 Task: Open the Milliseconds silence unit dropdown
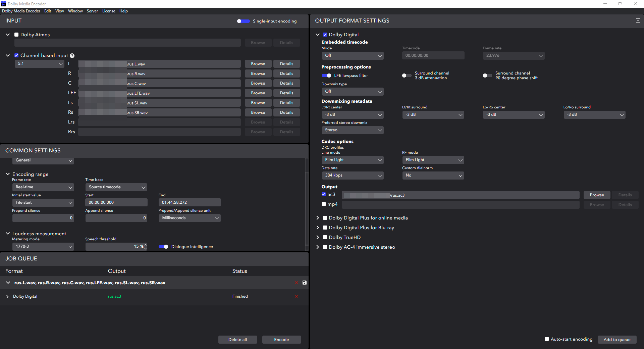pyautogui.click(x=190, y=218)
